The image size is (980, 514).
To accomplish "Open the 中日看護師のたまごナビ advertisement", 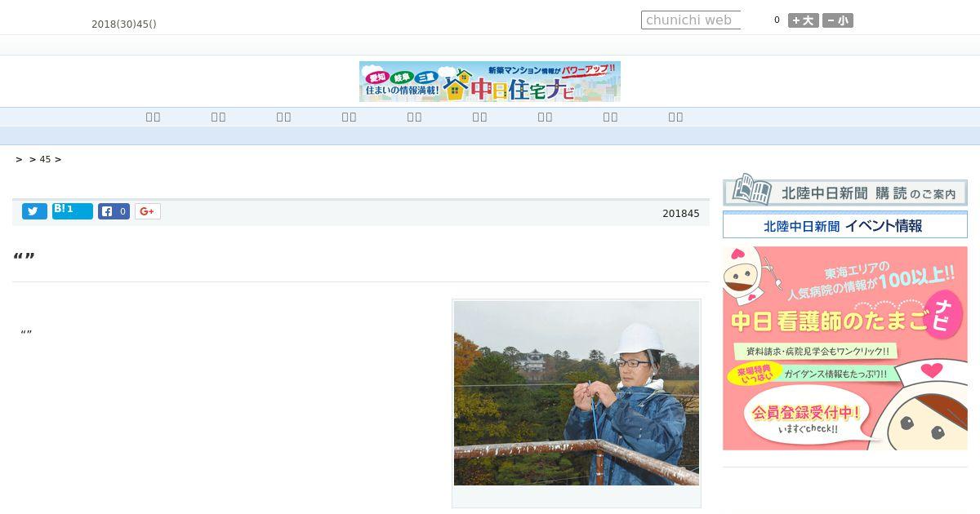I will [845, 348].
